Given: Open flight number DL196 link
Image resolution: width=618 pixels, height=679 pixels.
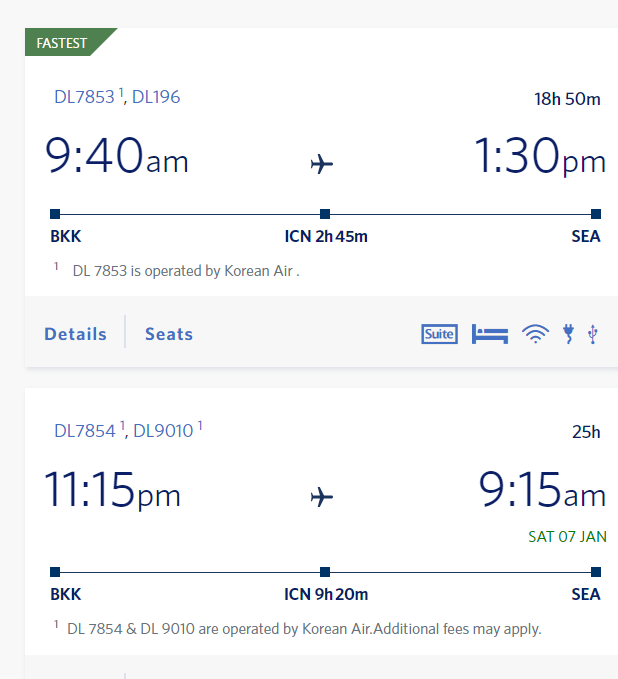Looking at the screenshot, I should (x=156, y=97).
